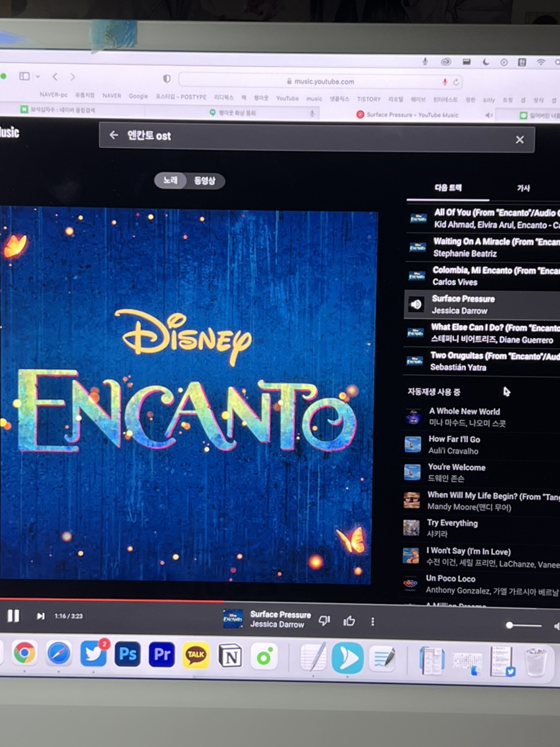Open Safari from the Dock
Image resolution: width=560 pixels, height=747 pixels.
click(x=59, y=653)
